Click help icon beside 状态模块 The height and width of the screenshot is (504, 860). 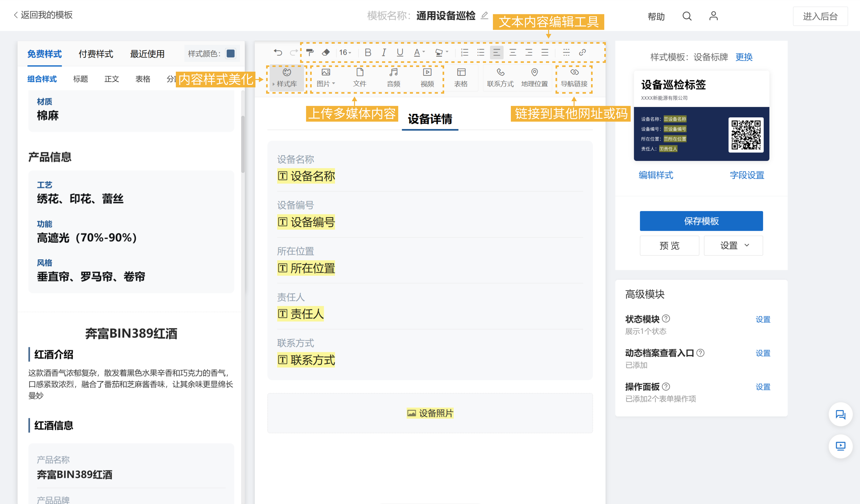(666, 319)
